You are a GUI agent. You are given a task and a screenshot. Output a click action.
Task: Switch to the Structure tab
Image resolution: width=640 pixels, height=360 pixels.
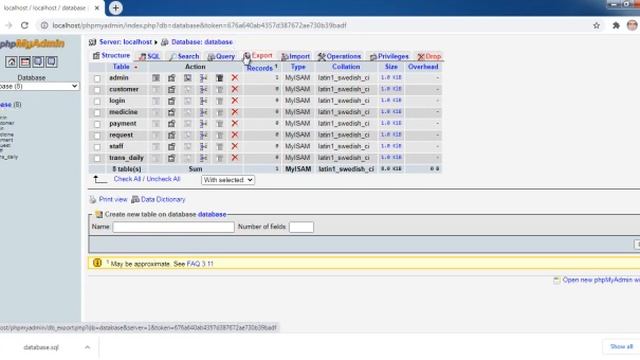coord(111,56)
